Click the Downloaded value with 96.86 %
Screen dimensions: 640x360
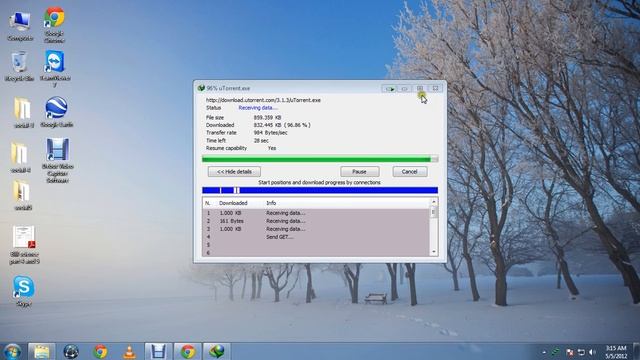[282, 125]
